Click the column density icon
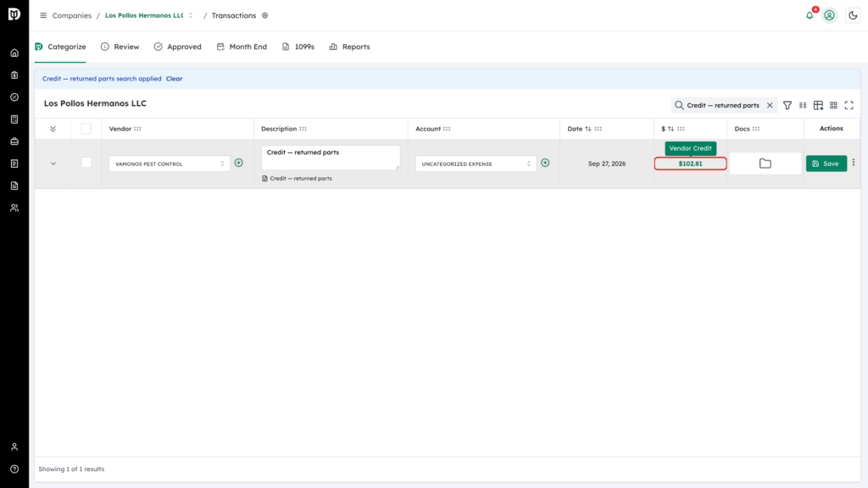The height and width of the screenshot is (488, 868). click(x=803, y=105)
